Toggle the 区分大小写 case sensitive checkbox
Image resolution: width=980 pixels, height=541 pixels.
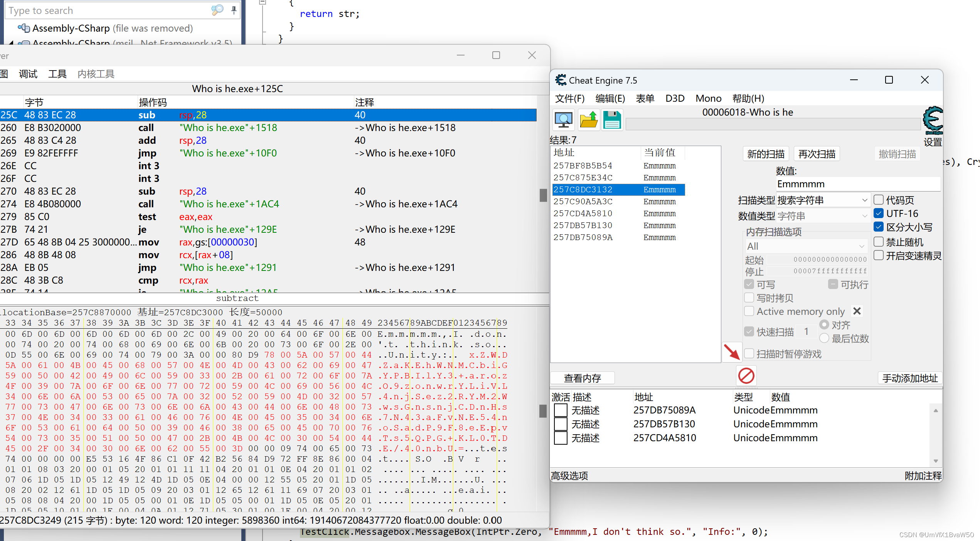coord(878,227)
